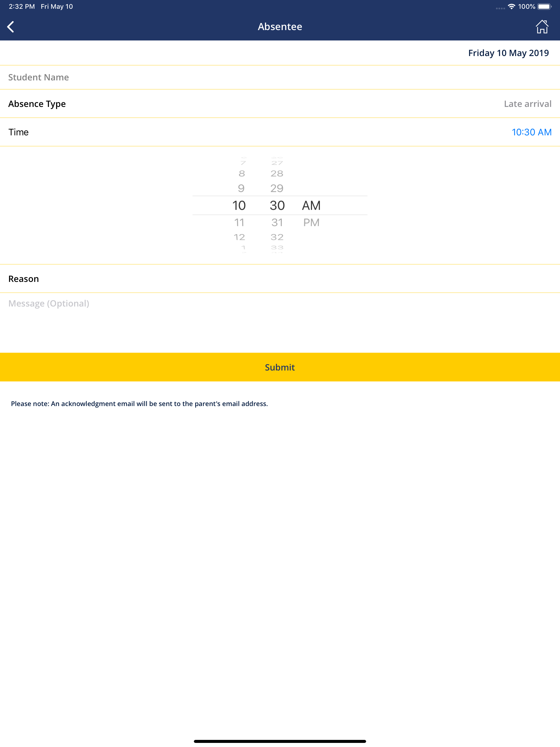Tap the home indicator bar at bottom
Screen dimensions: 560x747
point(280,741)
